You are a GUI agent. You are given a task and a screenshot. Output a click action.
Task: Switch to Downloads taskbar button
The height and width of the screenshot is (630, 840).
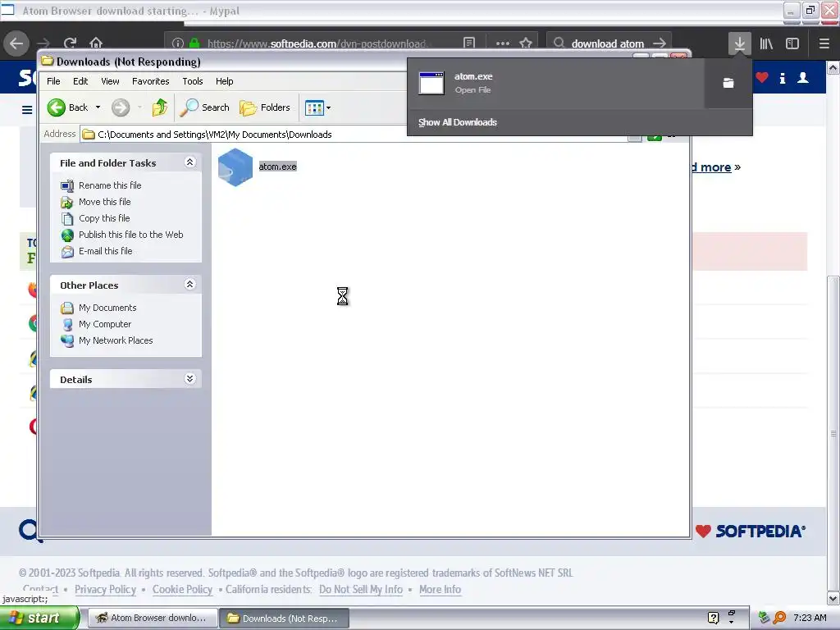(285, 619)
